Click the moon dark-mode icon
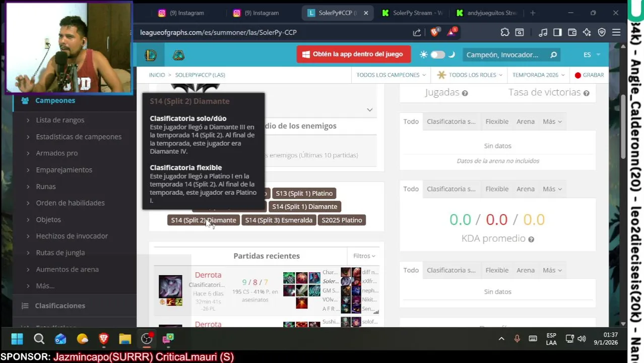The image size is (644, 363). 452,54
